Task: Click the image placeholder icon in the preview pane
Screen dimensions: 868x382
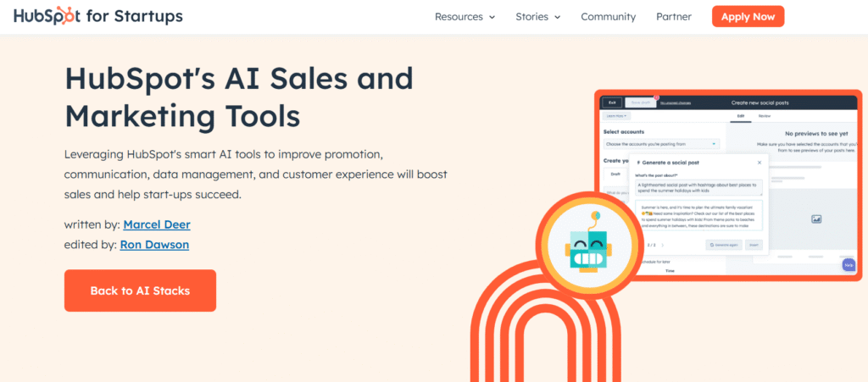Action: coord(816,219)
